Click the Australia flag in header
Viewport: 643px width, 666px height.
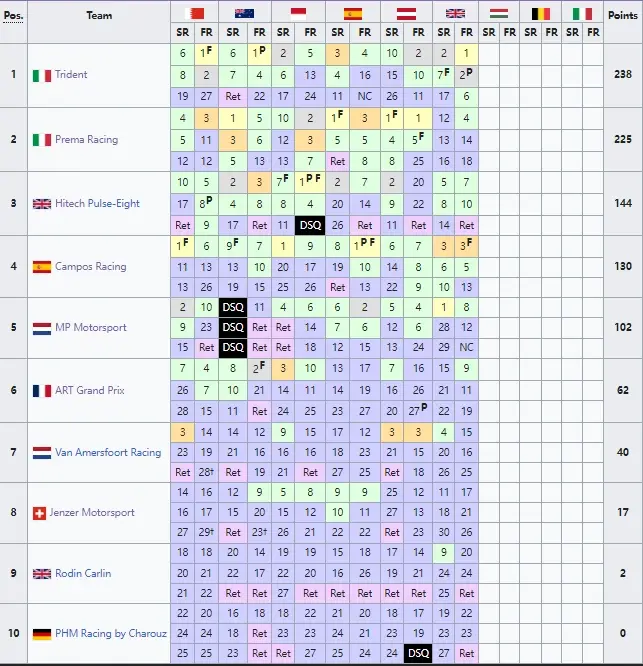(x=245, y=14)
